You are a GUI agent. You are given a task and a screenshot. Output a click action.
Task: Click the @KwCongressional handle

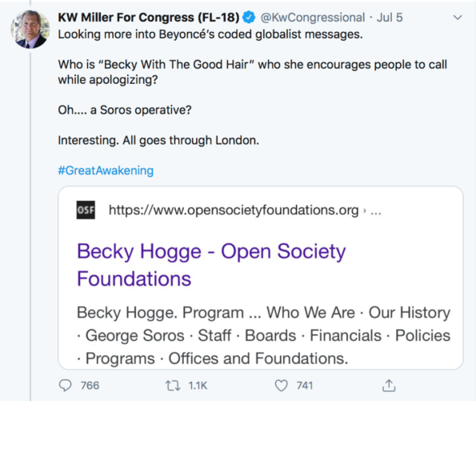313,18
